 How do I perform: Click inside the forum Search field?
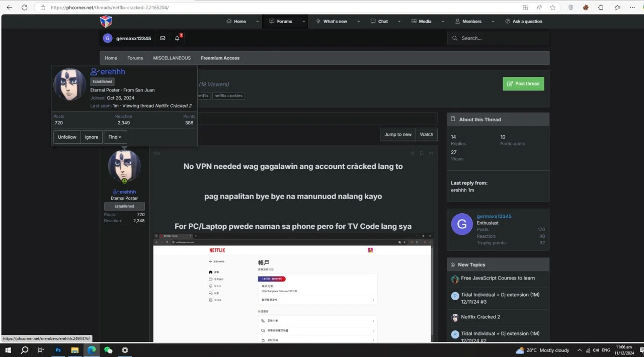[498, 38]
